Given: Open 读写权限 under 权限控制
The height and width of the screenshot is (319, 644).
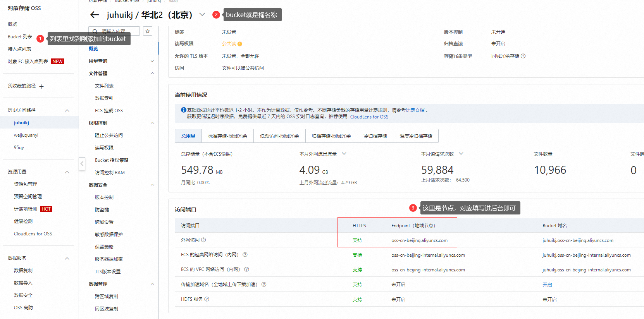Looking at the screenshot, I should (104, 148).
